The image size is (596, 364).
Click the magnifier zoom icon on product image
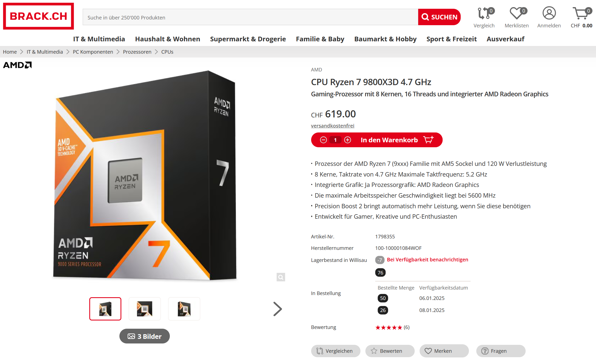point(281,277)
